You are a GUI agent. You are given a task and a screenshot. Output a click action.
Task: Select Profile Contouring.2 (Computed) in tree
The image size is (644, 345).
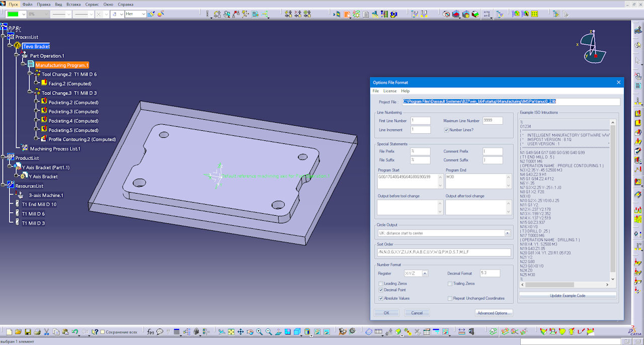click(x=82, y=139)
